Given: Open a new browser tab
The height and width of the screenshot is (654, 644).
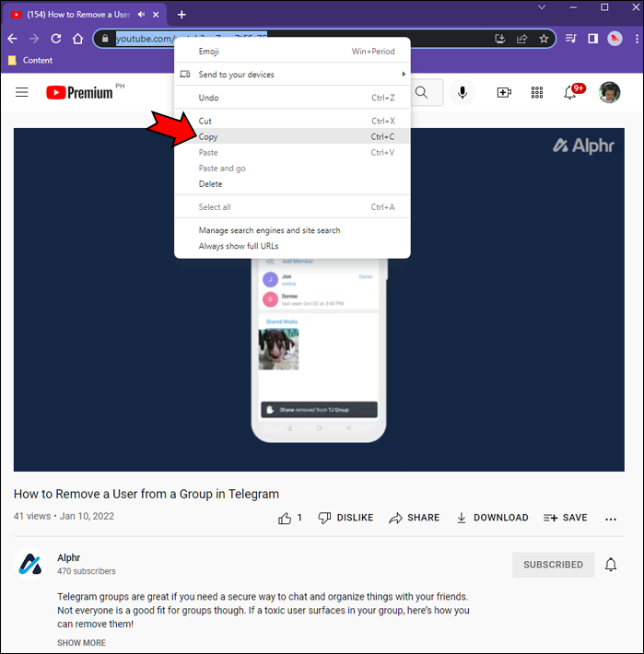Looking at the screenshot, I should point(181,15).
